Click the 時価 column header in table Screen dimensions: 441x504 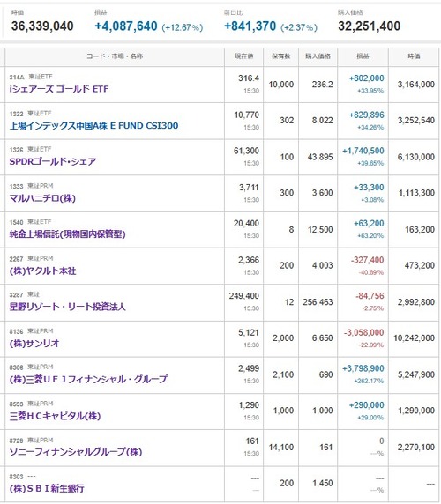414,56
